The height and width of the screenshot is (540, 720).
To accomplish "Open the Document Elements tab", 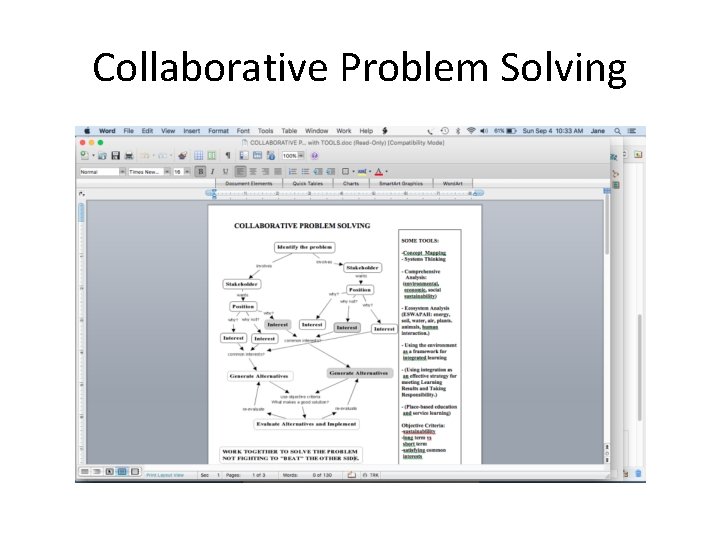I will tap(248, 183).
